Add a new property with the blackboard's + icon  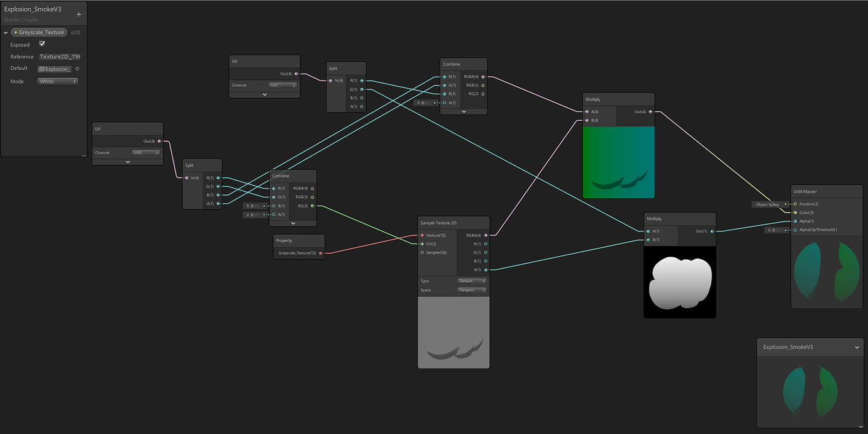pos(78,13)
